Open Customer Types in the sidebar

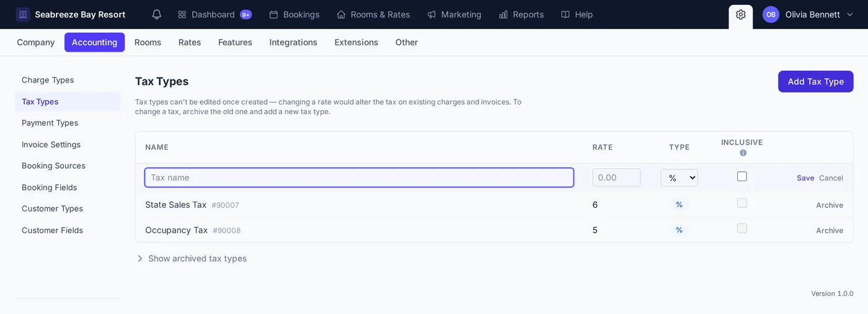pos(68,209)
